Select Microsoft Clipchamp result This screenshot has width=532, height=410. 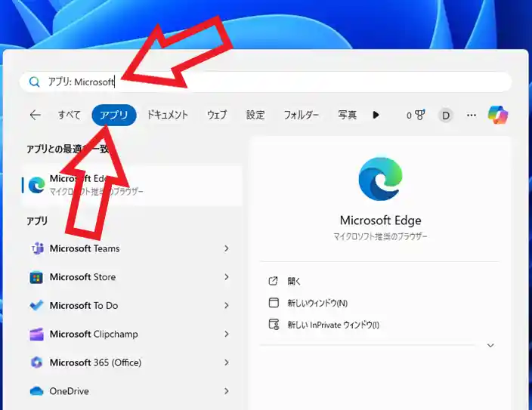pyautogui.click(x=131, y=334)
